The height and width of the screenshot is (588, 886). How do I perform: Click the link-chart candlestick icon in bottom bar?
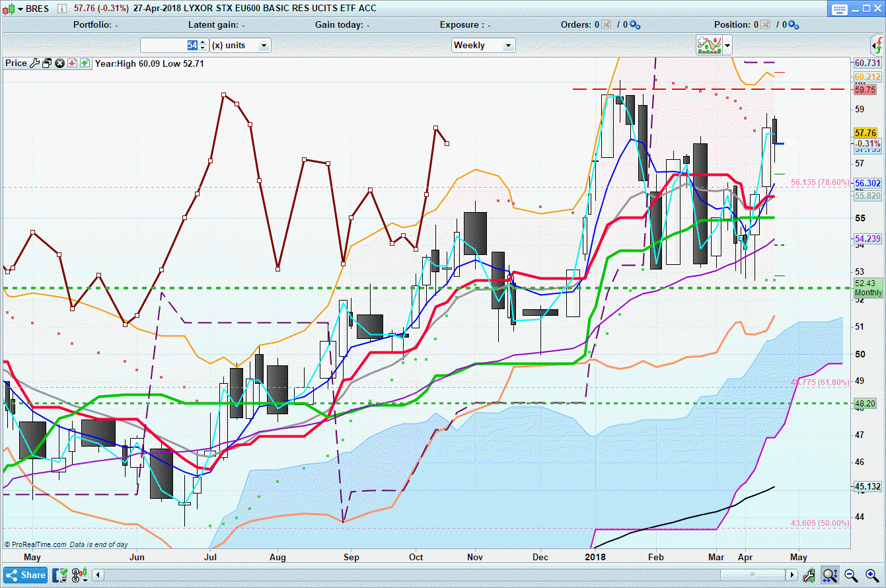tap(79, 575)
